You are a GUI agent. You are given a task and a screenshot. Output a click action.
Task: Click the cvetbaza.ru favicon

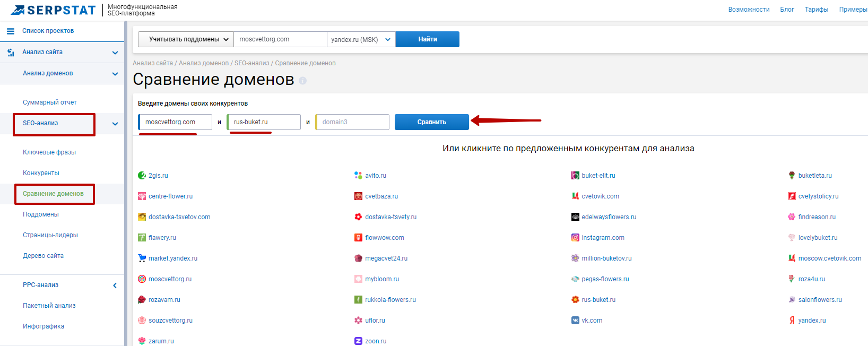[x=358, y=196]
